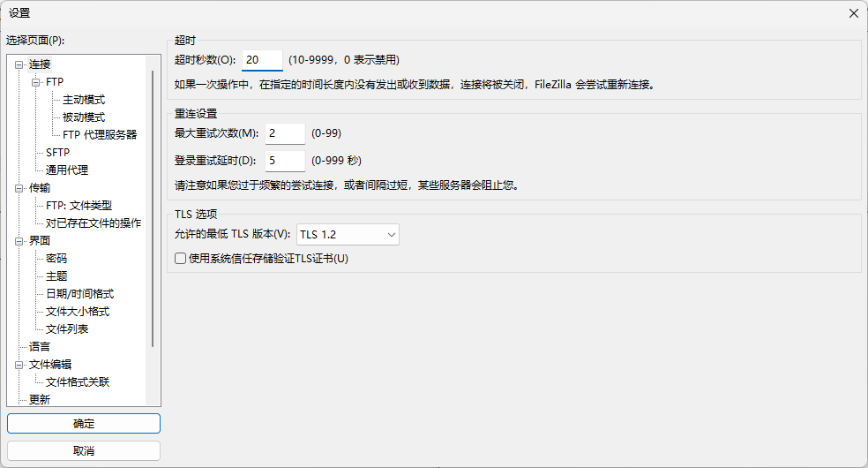Screen dimensions: 868x468
Task: Open 主动模式 settings page
Action: (84, 100)
